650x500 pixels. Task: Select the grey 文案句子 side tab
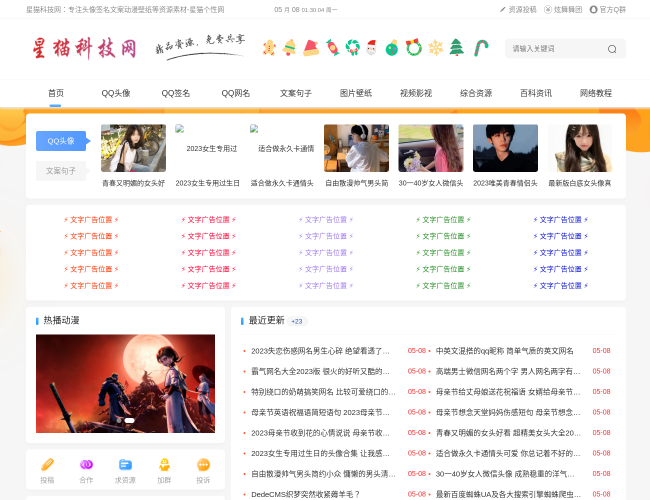61,171
